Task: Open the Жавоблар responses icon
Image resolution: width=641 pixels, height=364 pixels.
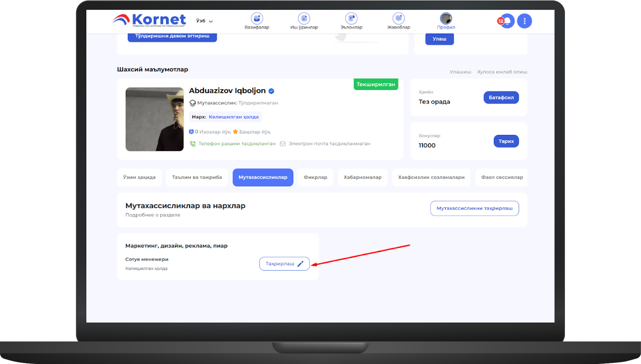Action: 399,19
